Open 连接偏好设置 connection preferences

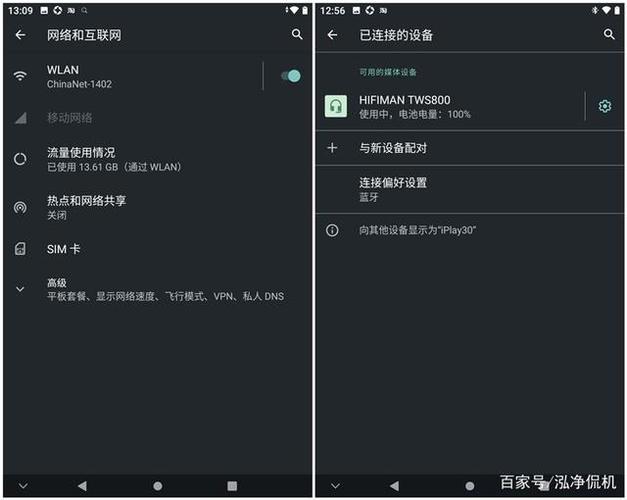click(x=470, y=190)
